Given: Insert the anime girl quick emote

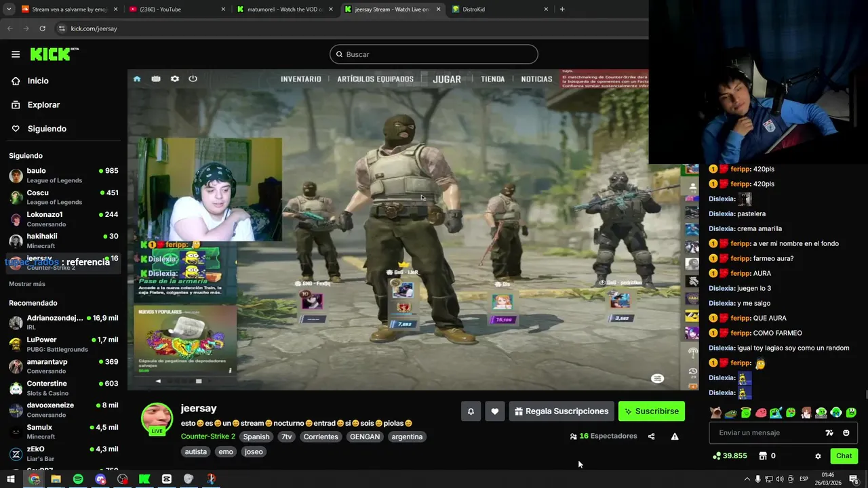Looking at the screenshot, I should pos(806,412).
